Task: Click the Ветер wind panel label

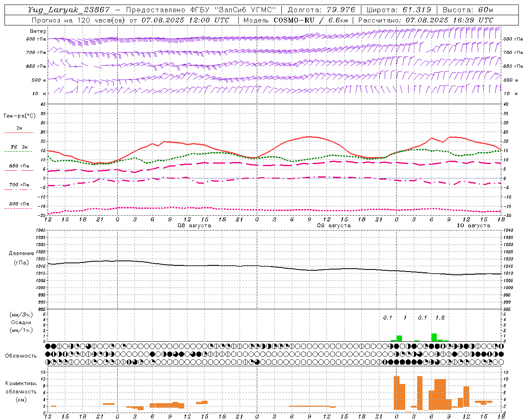Action: 38,31
